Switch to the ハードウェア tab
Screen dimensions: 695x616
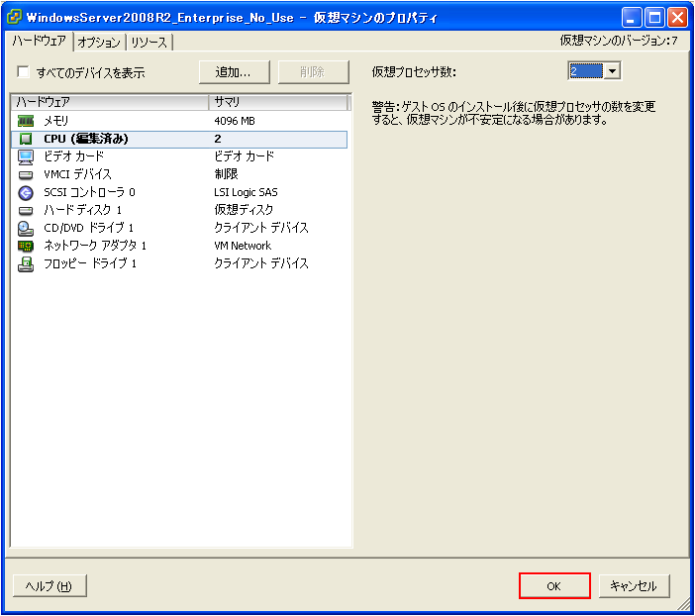39,42
